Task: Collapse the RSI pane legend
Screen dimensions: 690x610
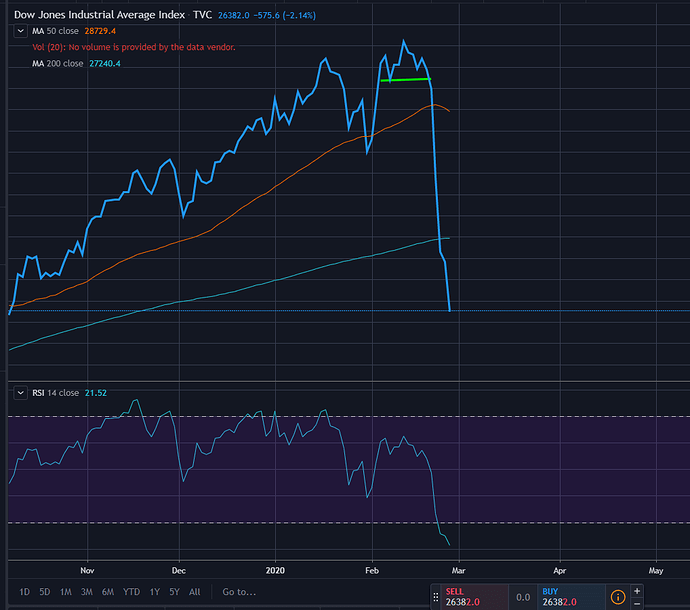Action: coord(21,393)
